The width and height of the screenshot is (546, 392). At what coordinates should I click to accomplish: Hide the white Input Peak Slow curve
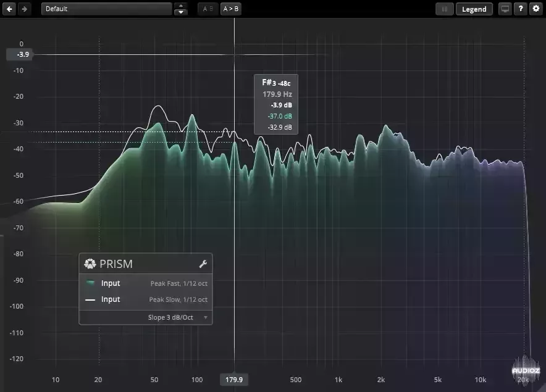(x=111, y=299)
